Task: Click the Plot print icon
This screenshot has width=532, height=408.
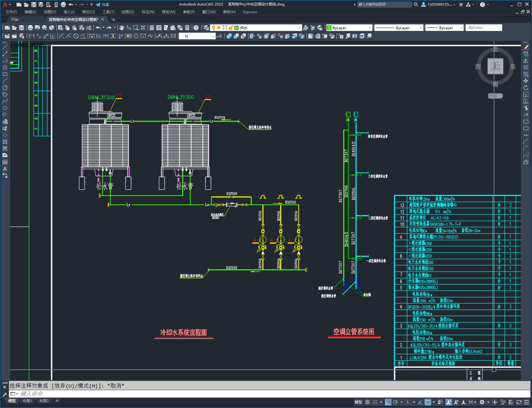Action: click(30, 28)
